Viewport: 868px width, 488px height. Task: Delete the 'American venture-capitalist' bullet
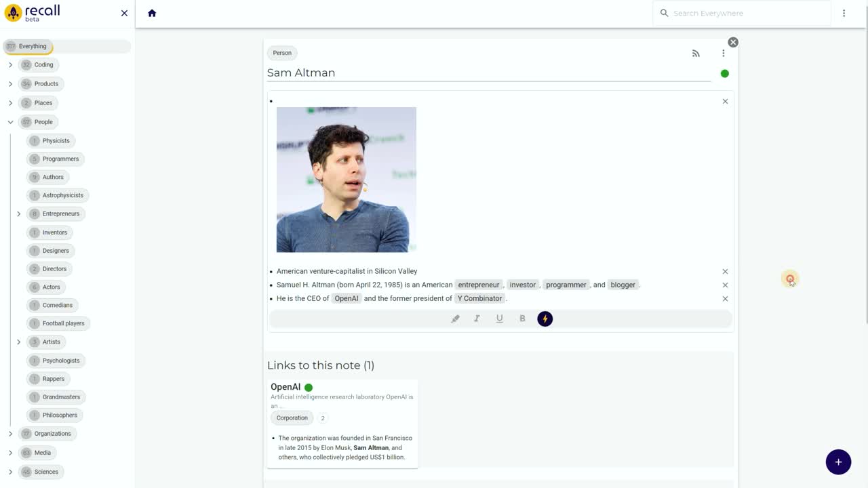725,271
